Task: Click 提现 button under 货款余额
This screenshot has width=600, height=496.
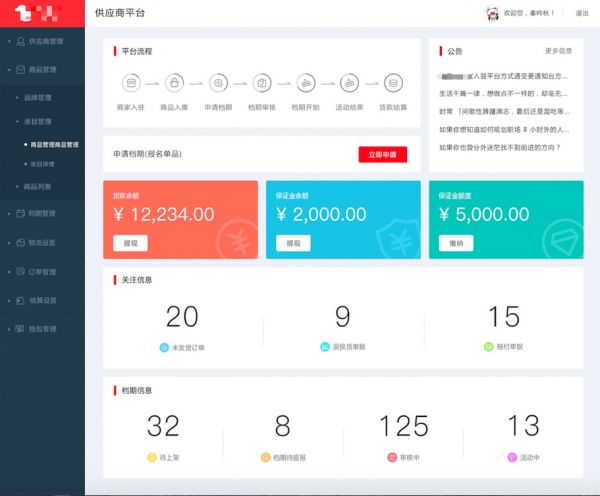Action: (x=131, y=243)
